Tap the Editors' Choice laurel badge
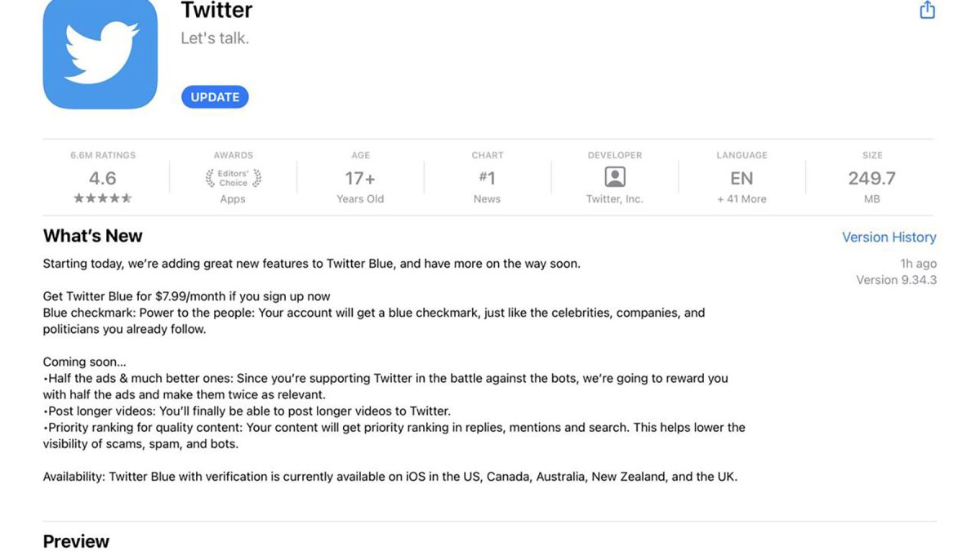 [233, 178]
